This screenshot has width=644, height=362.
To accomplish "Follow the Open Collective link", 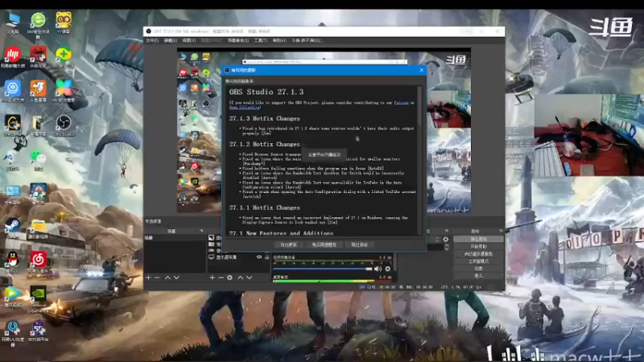I will click(245, 107).
